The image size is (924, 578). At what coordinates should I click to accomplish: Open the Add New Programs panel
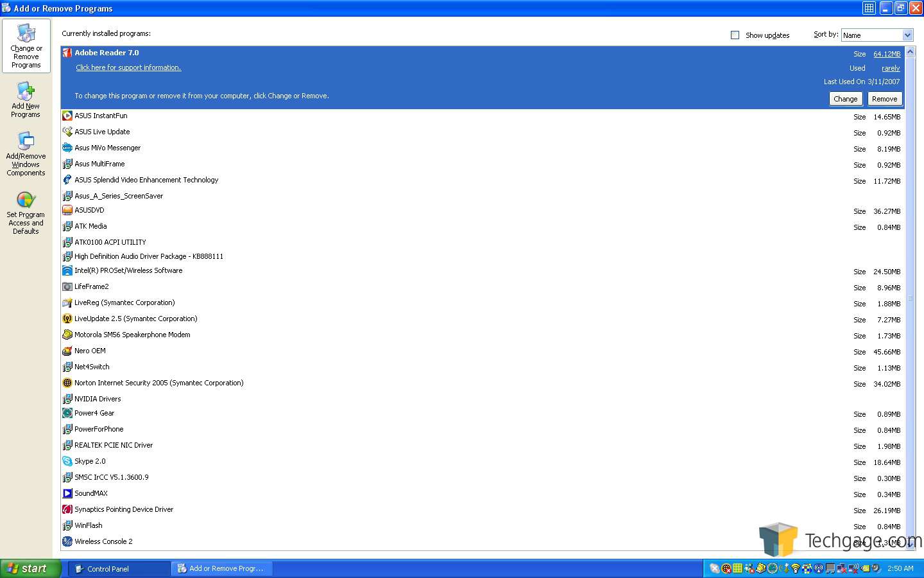point(26,100)
